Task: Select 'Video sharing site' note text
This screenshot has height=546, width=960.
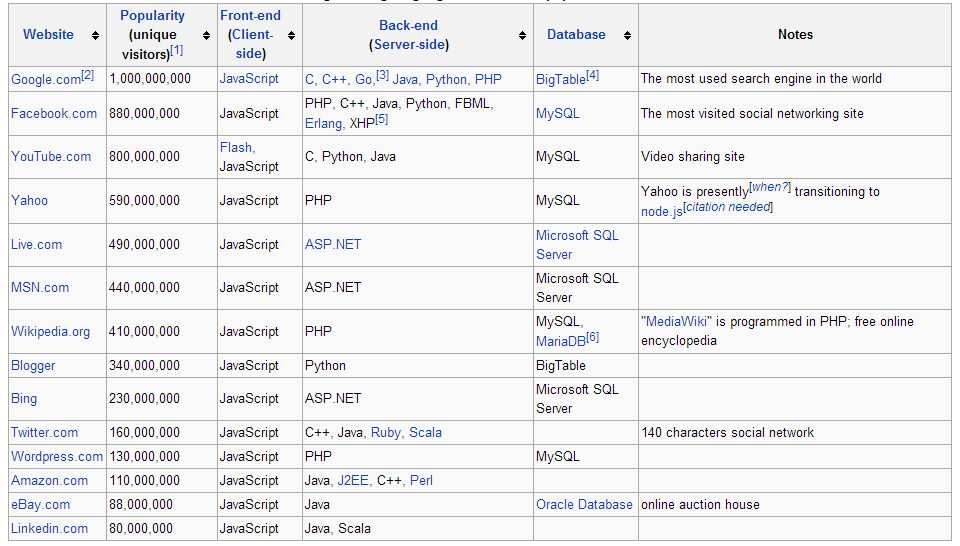Action: [692, 157]
